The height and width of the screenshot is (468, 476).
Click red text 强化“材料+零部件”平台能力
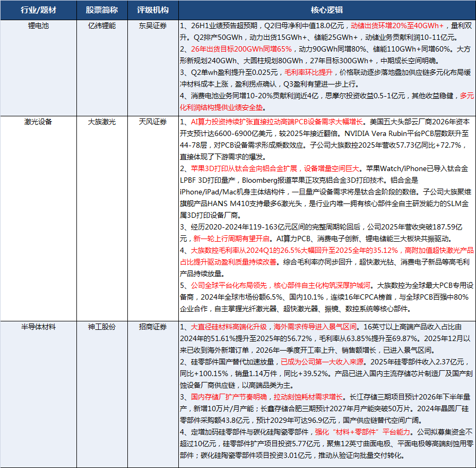tap(362, 432)
